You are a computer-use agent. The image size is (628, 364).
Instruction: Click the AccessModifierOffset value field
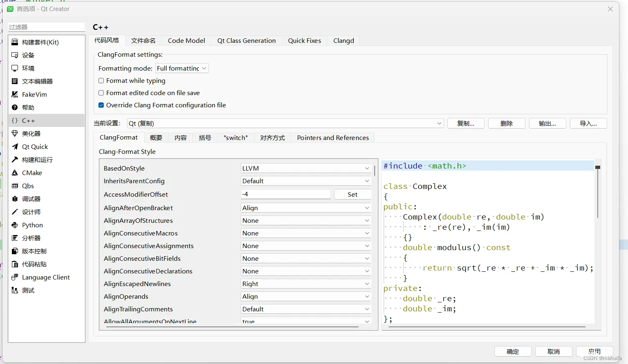(x=286, y=194)
